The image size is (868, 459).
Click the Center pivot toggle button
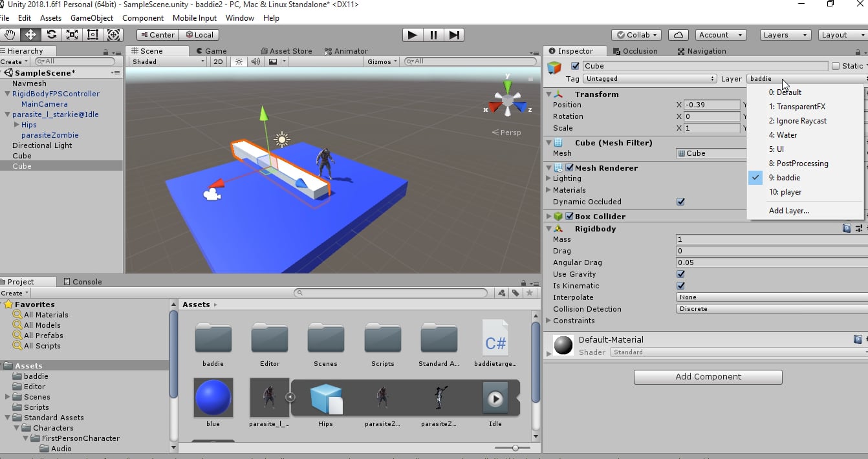tap(158, 35)
